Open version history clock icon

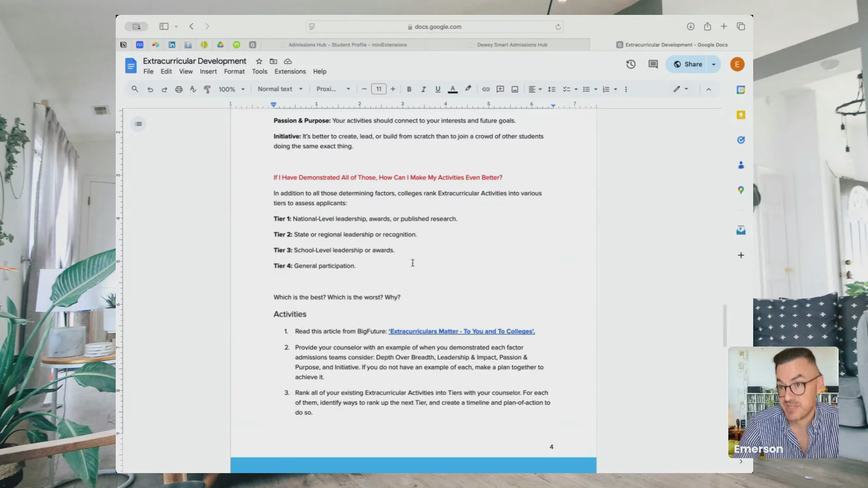[x=631, y=64]
